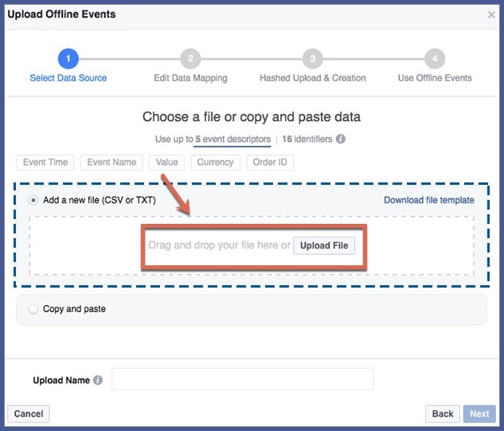Click the Event Name descriptor tag
Screen dimensions: 504x431
coord(111,162)
